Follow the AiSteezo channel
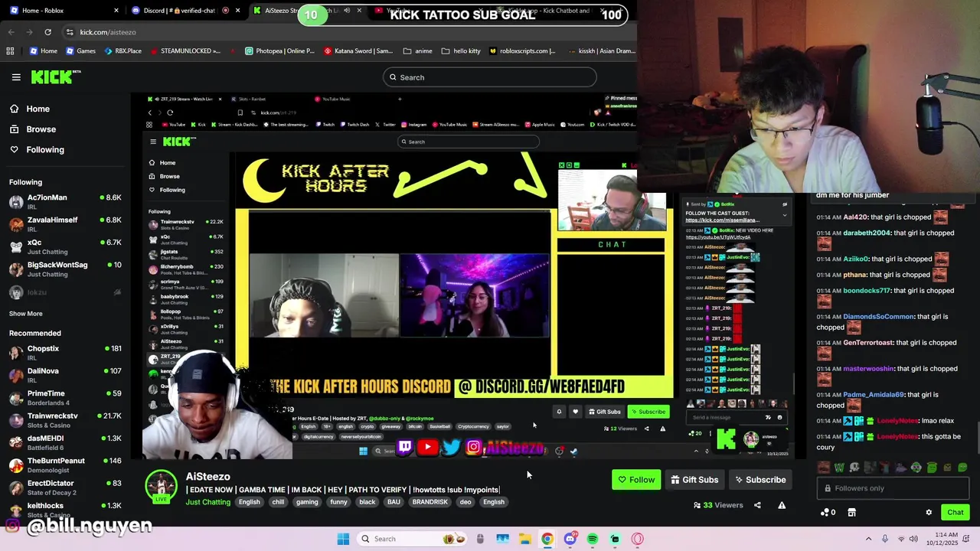 pos(636,480)
